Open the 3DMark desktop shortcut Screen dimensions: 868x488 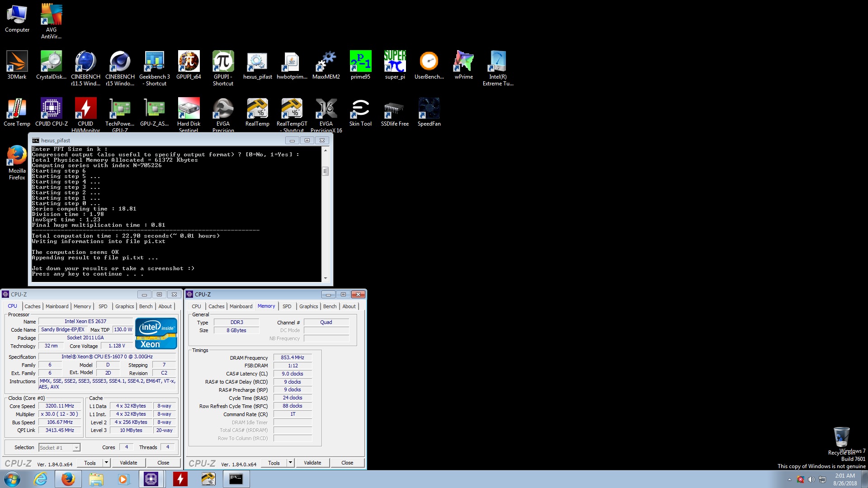[17, 65]
